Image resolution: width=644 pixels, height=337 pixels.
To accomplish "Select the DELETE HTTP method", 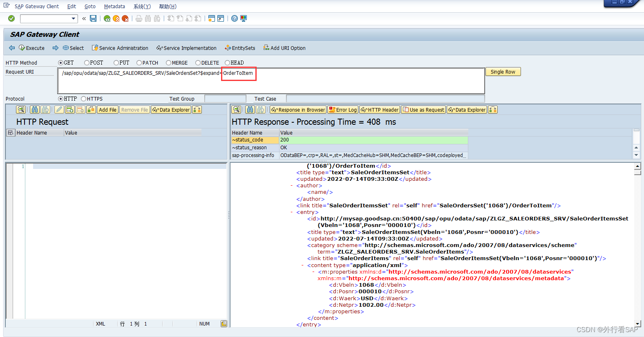I will pyautogui.click(x=198, y=63).
